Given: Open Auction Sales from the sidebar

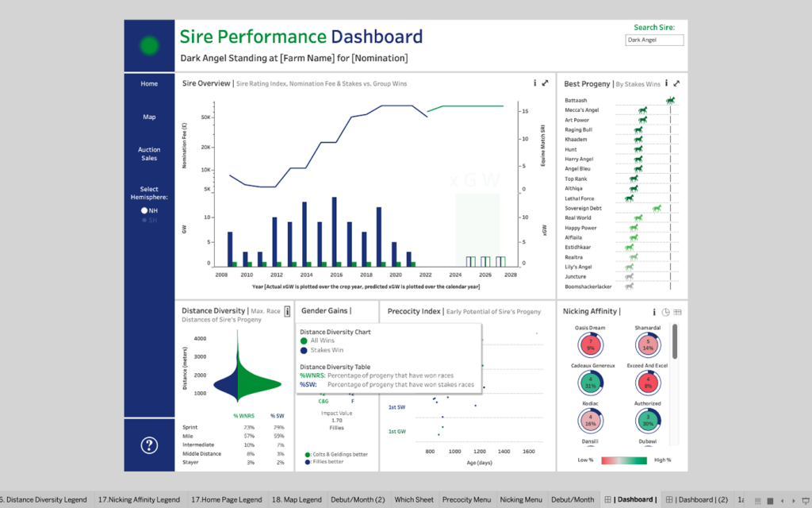Looking at the screenshot, I should tap(149, 153).
